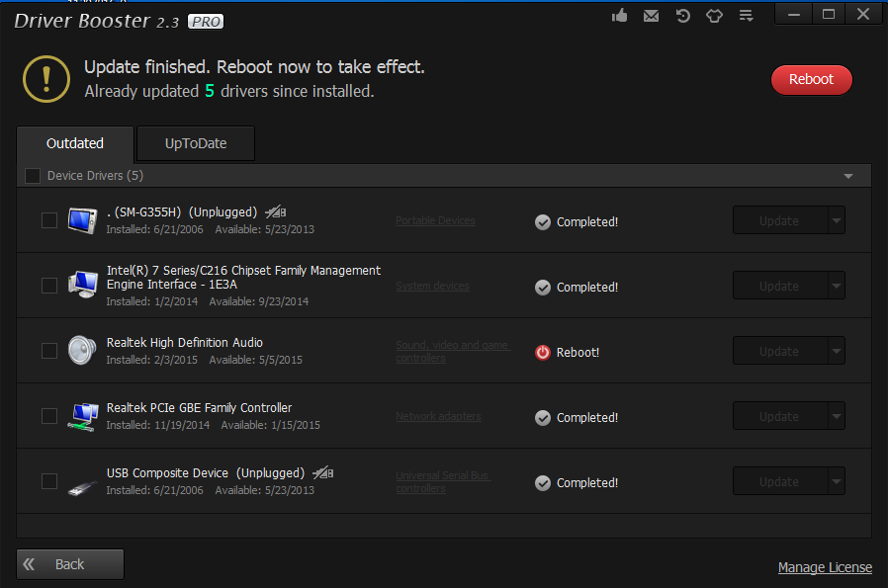
Task: Open Update dropdown arrow for Intel chipset
Action: pos(837,286)
